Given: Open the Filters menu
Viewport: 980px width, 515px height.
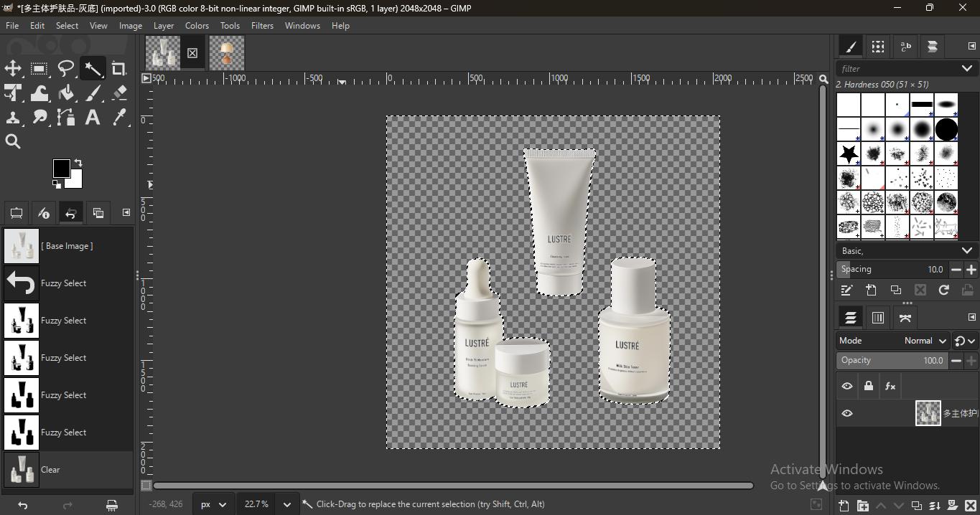Looking at the screenshot, I should [262, 26].
